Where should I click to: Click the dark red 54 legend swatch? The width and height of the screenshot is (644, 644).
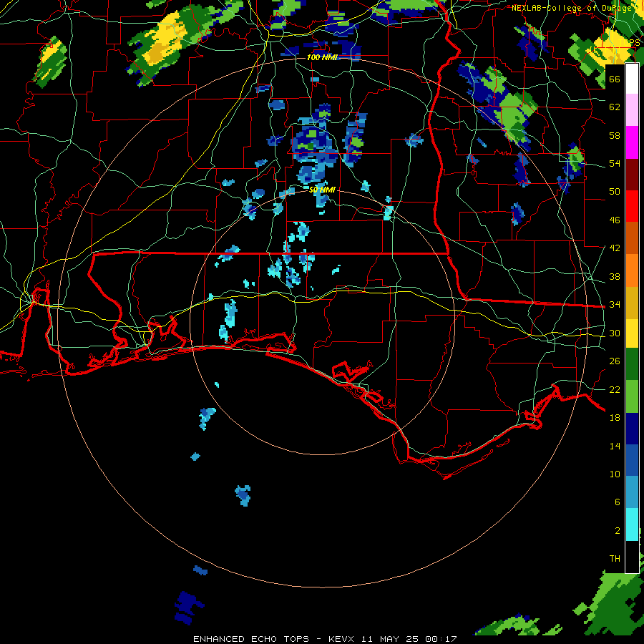pyautogui.click(x=632, y=175)
